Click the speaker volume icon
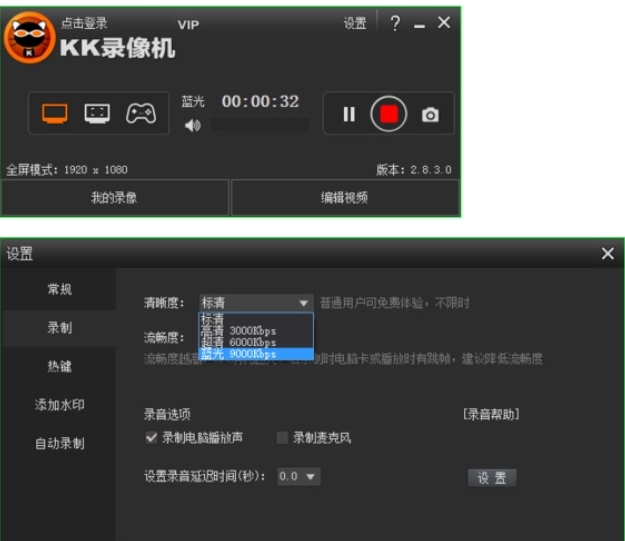 click(x=193, y=126)
